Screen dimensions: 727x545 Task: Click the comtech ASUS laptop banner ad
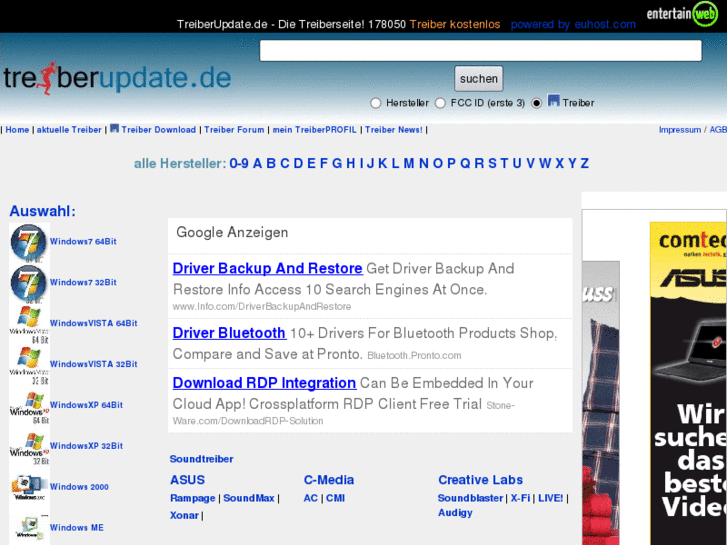pyautogui.click(x=689, y=383)
